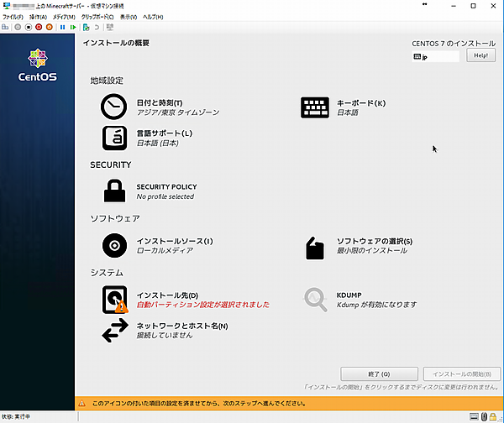The image size is (504, 423).
Task: Click the Pause VM toolbar button
Action: tap(61, 27)
